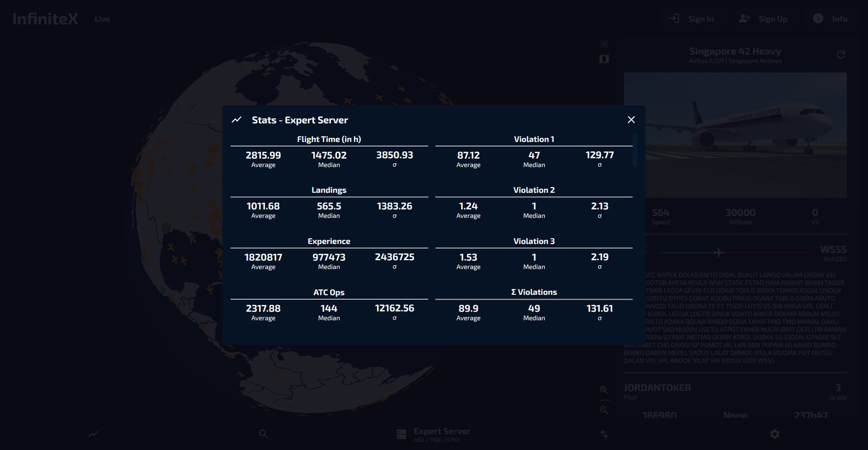Switch to the Live tab

click(x=102, y=19)
